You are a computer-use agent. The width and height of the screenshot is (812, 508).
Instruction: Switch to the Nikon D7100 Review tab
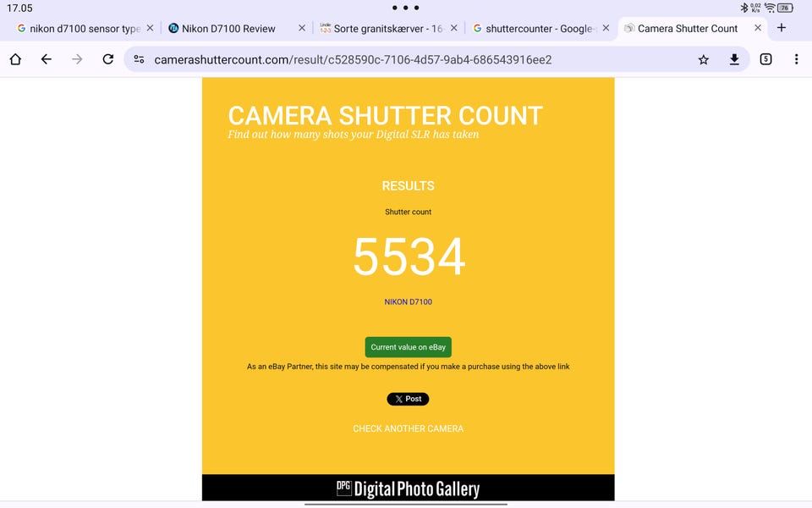click(228, 29)
